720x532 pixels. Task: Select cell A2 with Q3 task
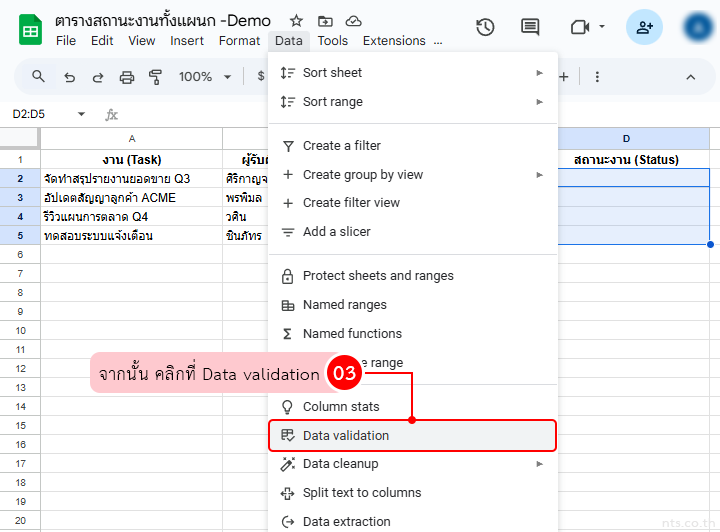tap(131, 178)
